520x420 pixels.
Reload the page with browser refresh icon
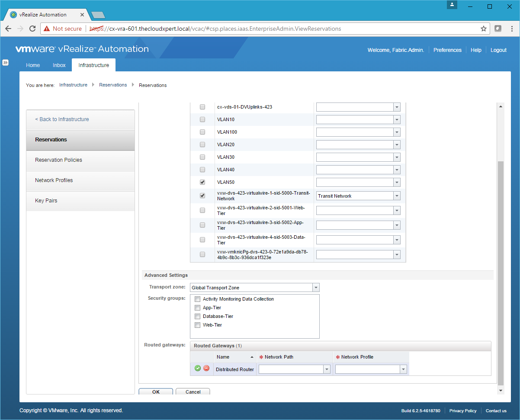click(32, 29)
